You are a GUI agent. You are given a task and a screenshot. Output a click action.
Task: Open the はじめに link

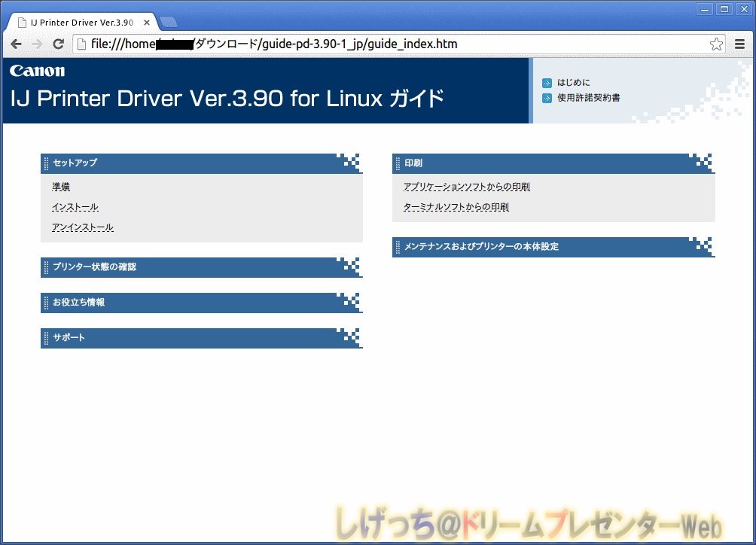pos(573,83)
